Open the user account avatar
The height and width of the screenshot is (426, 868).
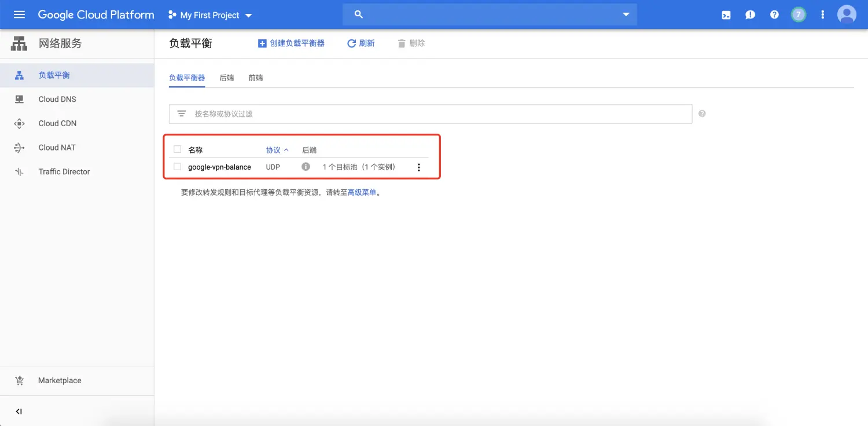point(847,14)
